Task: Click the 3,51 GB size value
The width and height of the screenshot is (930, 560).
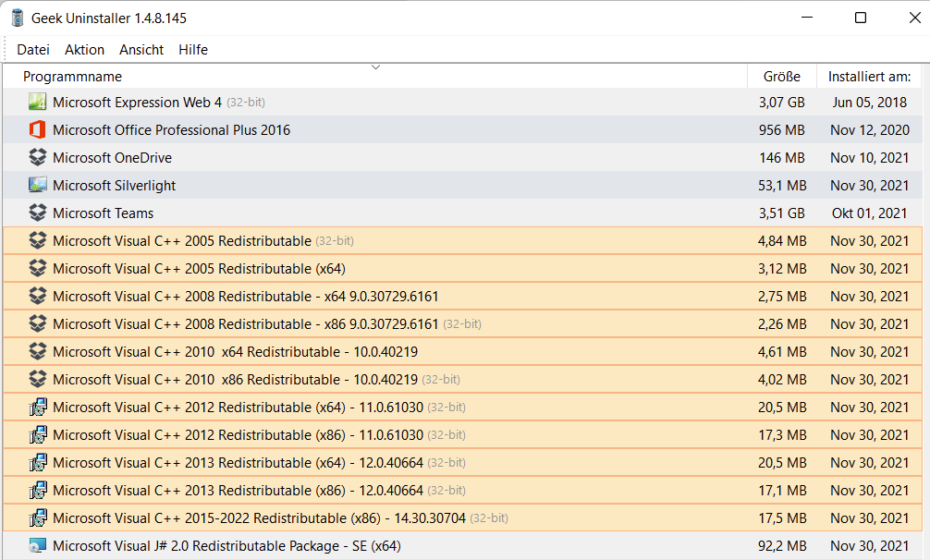Action: (782, 213)
